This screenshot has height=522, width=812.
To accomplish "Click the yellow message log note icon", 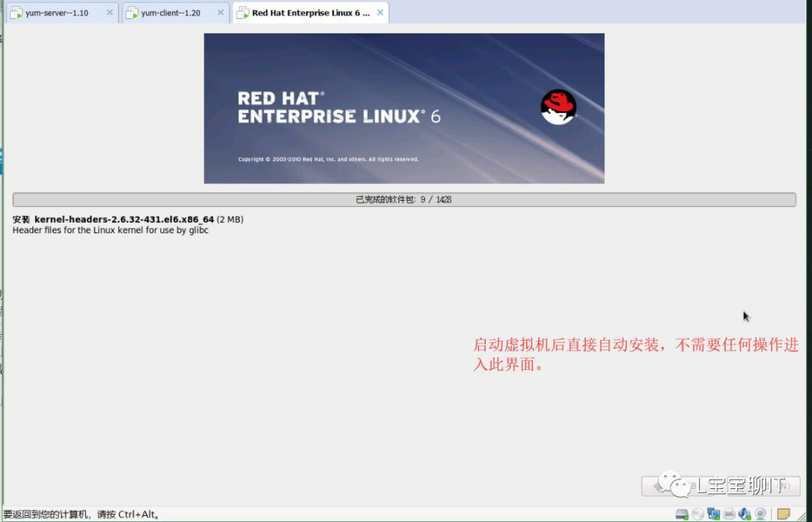I will point(783,513).
